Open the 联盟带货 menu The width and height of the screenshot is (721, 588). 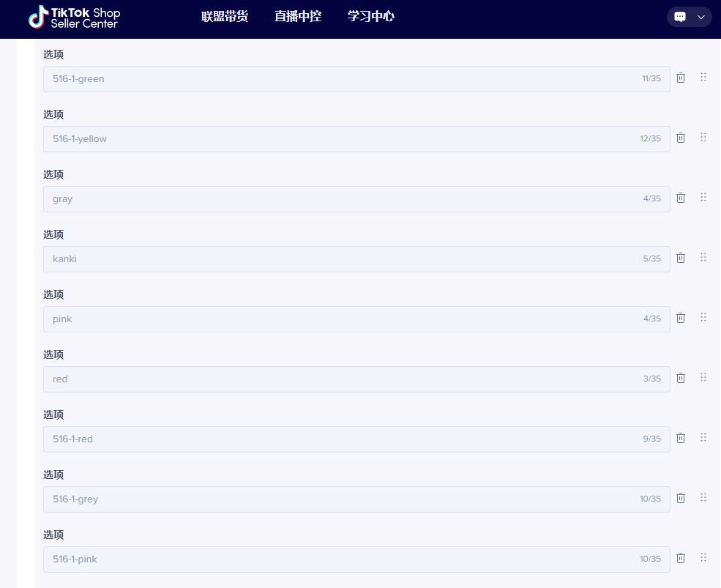pos(225,17)
